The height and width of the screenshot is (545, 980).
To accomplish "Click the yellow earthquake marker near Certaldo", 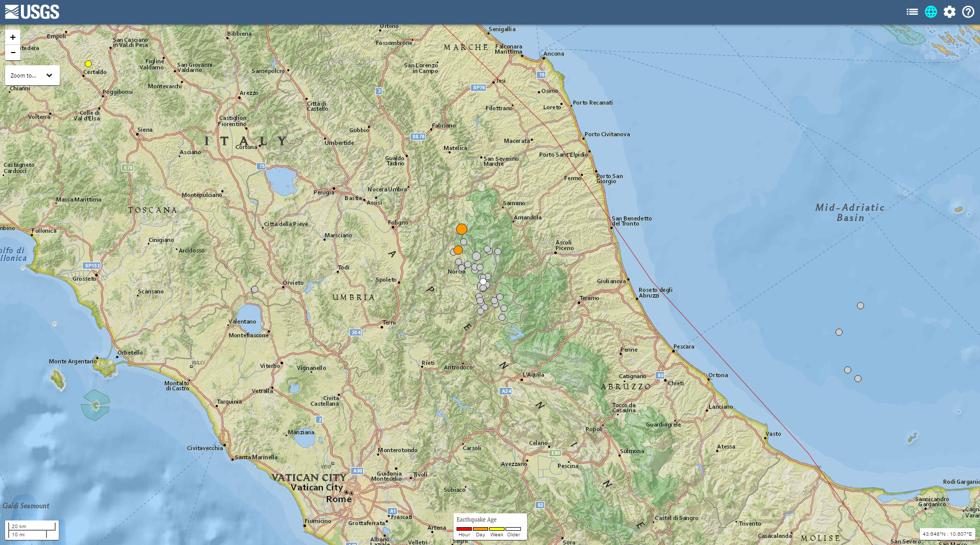I will (88, 64).
